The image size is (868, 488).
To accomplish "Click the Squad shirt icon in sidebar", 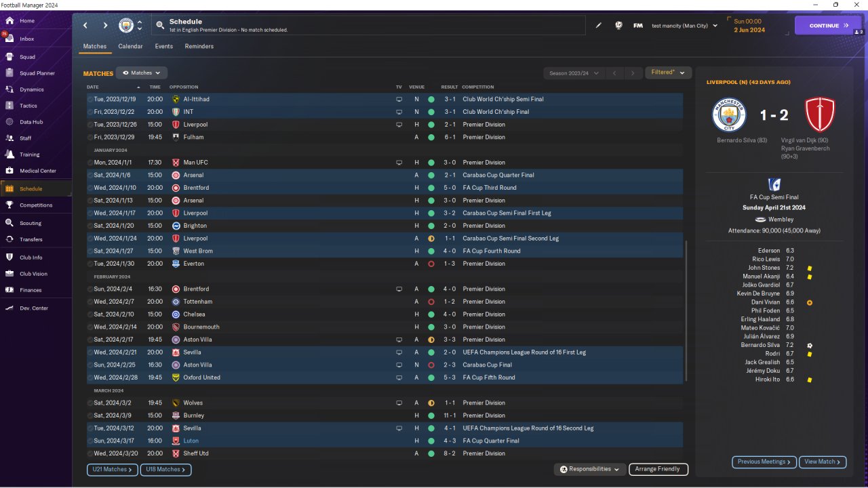I will (9, 57).
